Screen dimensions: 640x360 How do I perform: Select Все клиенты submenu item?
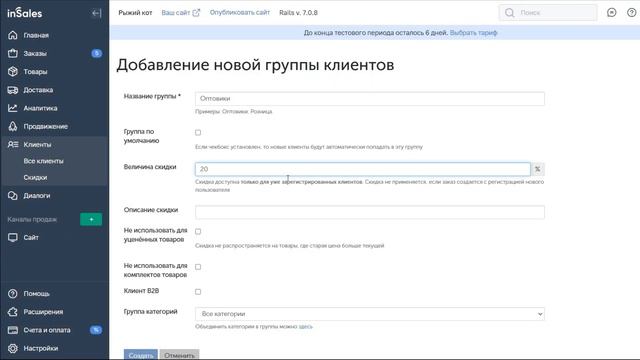click(43, 161)
